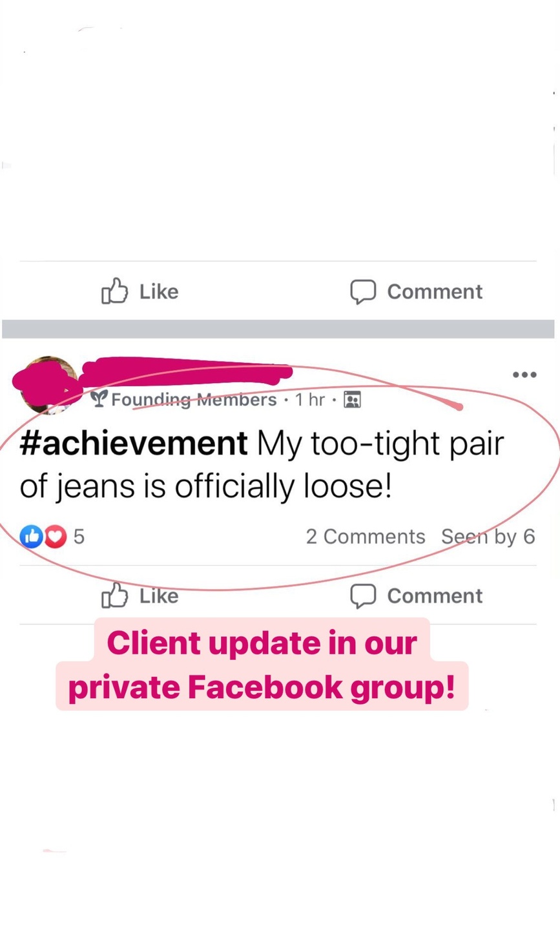The width and height of the screenshot is (560, 930).
Task: Tap the 'private Facebook group!' sticker line
Action: click(262, 687)
